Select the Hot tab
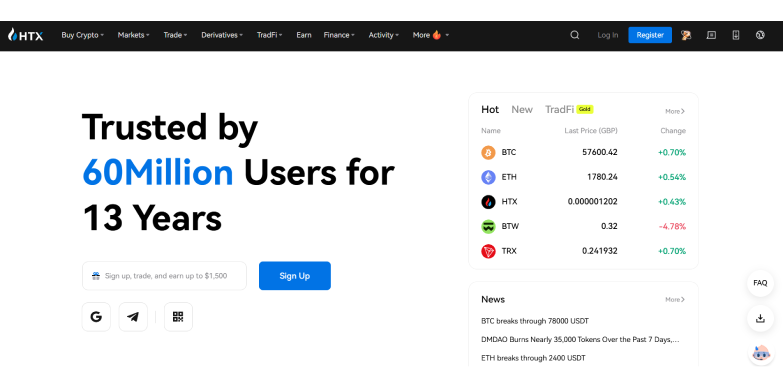The width and height of the screenshot is (783, 388). (490, 109)
